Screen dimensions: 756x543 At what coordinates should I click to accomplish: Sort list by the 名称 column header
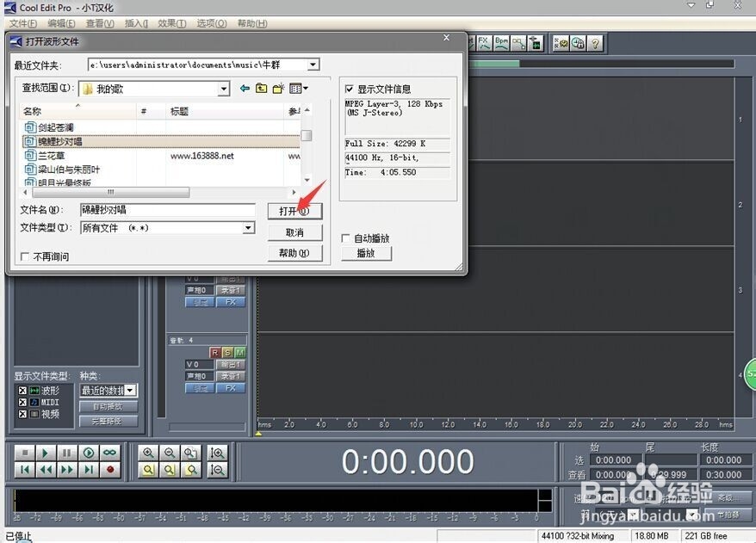coord(77,111)
